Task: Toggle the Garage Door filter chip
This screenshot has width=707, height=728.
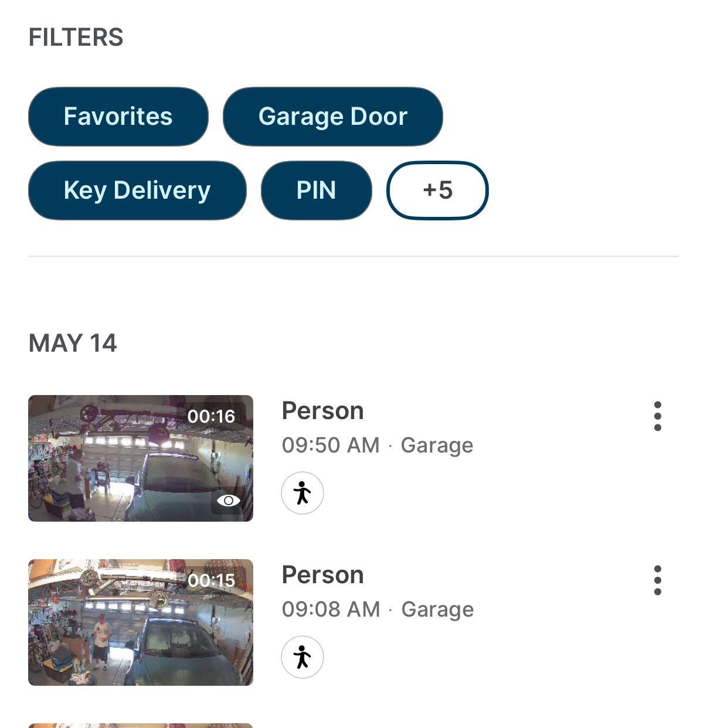Action: [332, 117]
